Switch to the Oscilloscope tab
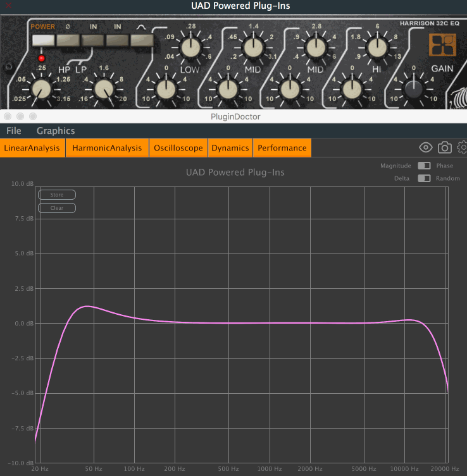This screenshot has height=476, width=467. [178, 148]
